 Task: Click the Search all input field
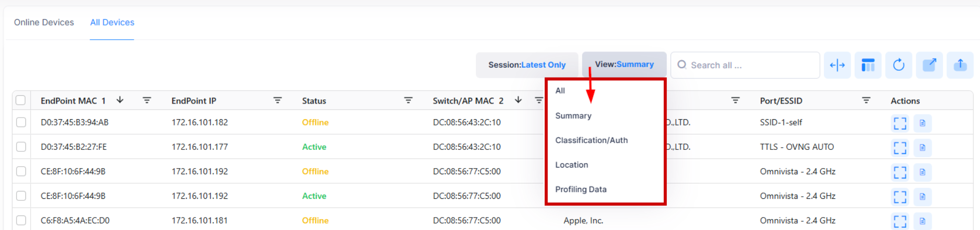[x=749, y=65]
